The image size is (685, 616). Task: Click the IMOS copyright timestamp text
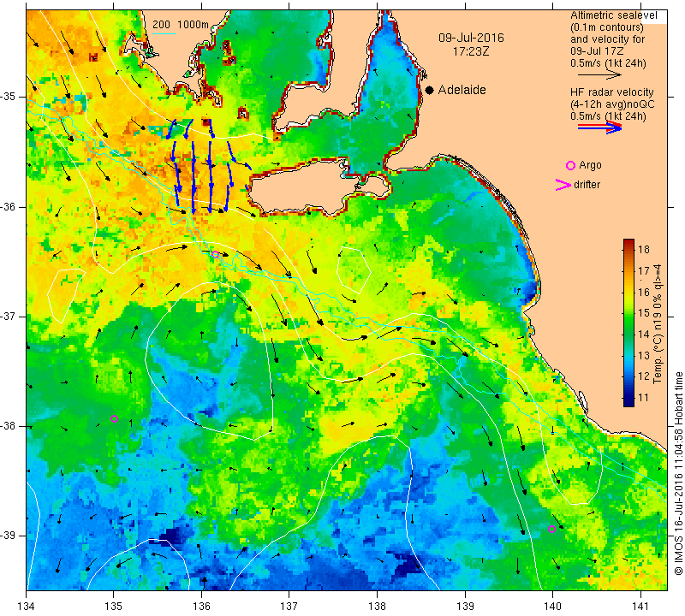(x=678, y=473)
